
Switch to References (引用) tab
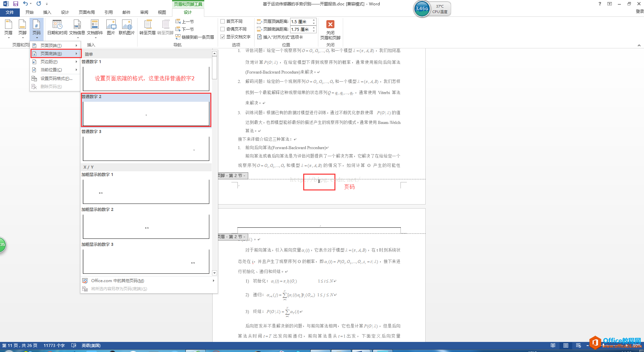[109, 12]
